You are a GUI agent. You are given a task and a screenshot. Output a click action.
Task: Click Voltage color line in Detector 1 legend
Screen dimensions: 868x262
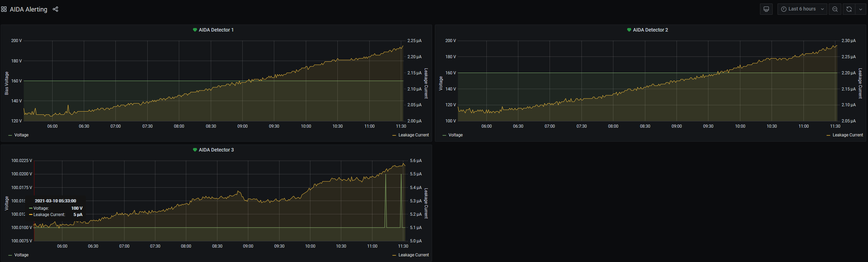click(x=10, y=135)
